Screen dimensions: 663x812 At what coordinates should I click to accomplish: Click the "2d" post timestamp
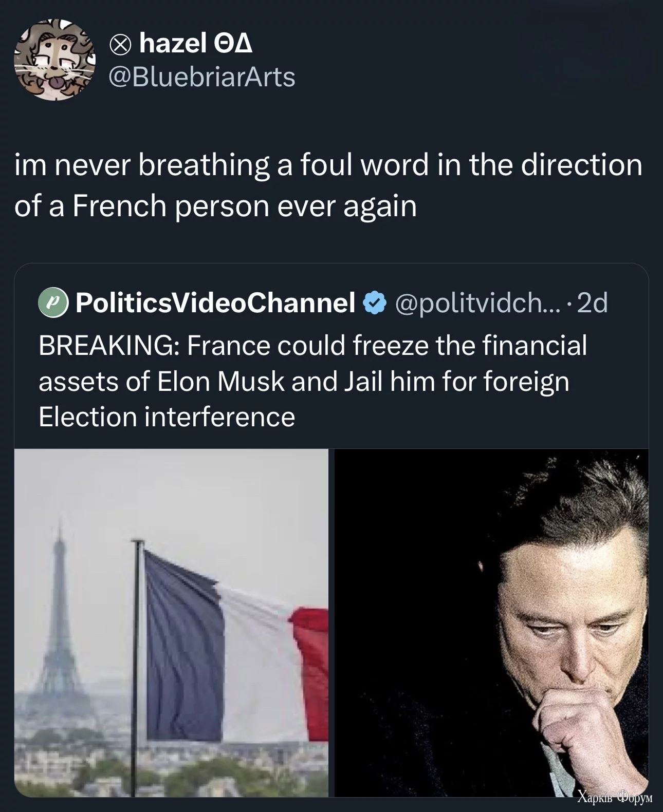pos(592,303)
